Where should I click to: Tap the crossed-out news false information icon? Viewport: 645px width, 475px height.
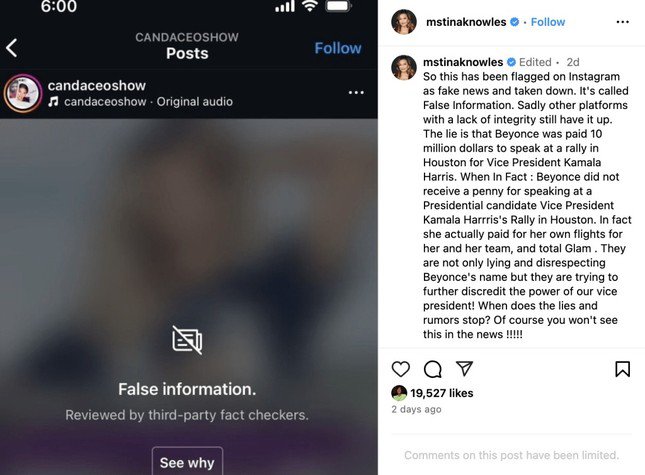[x=187, y=340]
